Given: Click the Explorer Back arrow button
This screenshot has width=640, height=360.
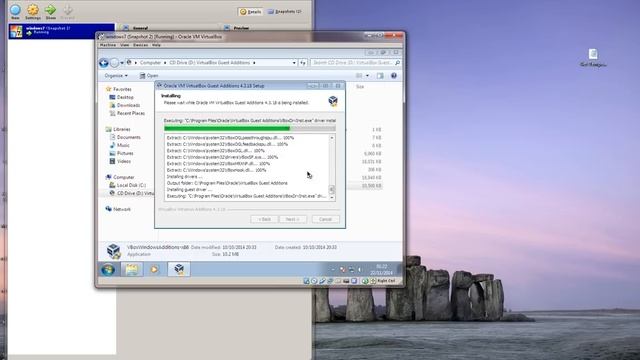Looking at the screenshot, I should click(104, 63).
